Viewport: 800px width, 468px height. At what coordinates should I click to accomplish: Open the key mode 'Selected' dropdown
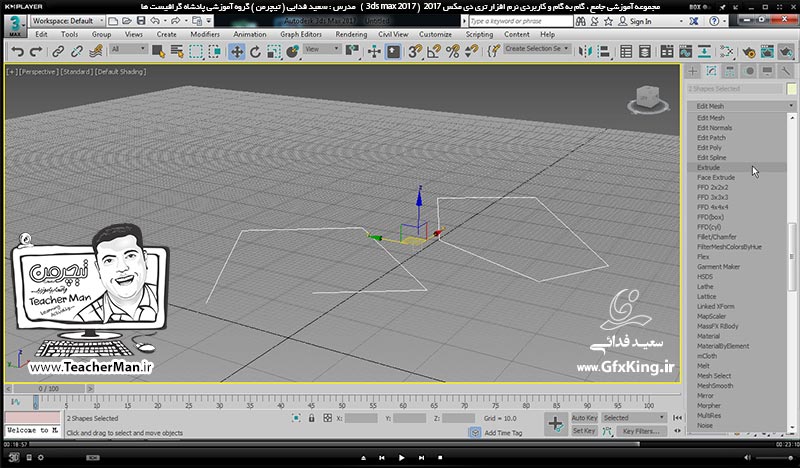coord(633,417)
